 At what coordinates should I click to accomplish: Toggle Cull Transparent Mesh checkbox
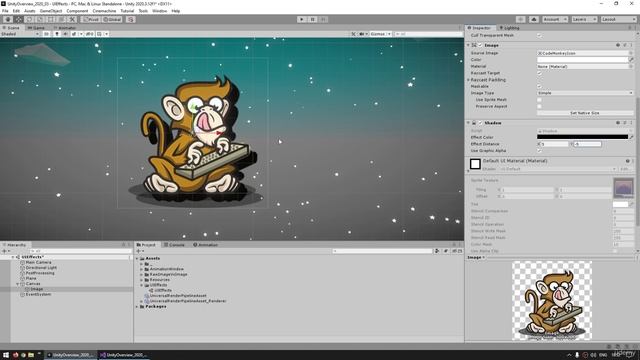pos(539,36)
